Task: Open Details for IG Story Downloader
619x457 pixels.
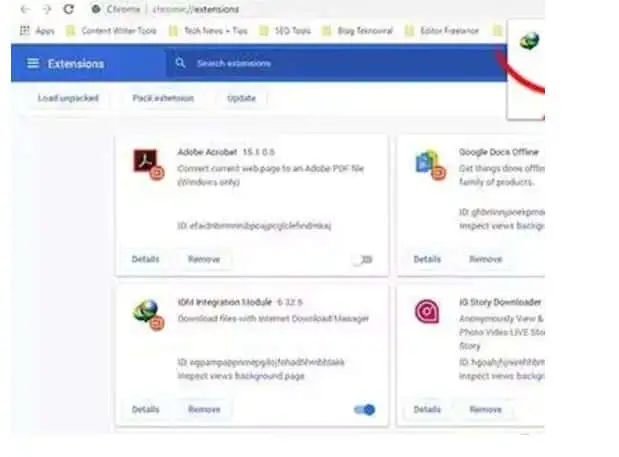Action: point(427,409)
